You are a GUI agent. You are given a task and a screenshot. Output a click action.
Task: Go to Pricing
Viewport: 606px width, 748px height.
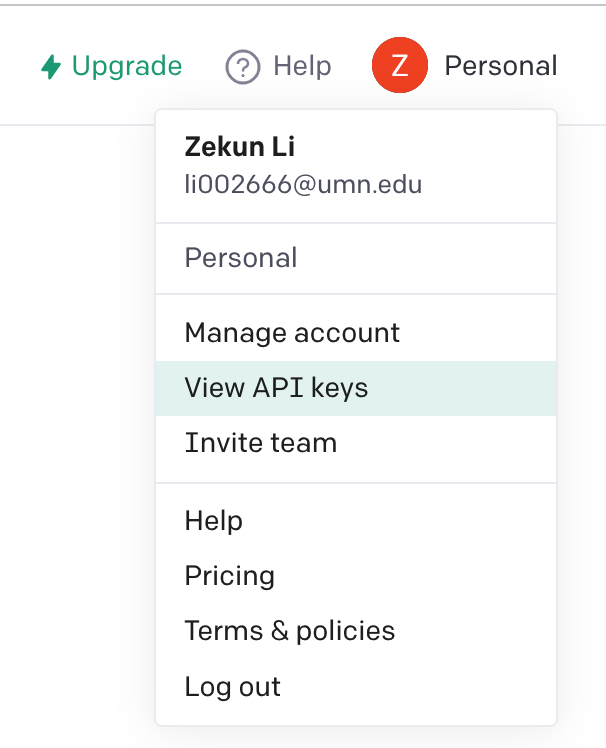pos(229,576)
